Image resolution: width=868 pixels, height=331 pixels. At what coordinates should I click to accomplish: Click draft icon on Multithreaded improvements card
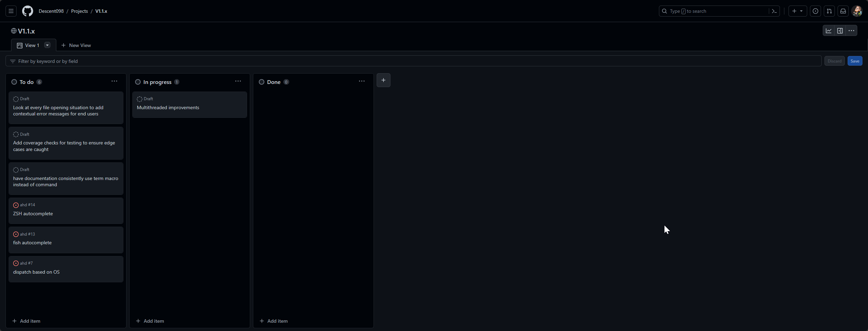[x=140, y=99]
